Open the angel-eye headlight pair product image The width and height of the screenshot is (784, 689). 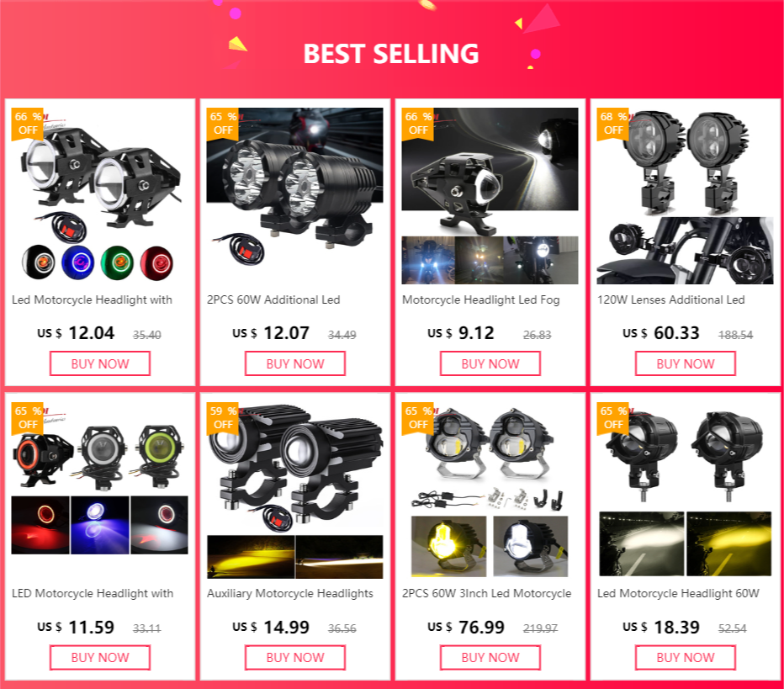[100, 196]
